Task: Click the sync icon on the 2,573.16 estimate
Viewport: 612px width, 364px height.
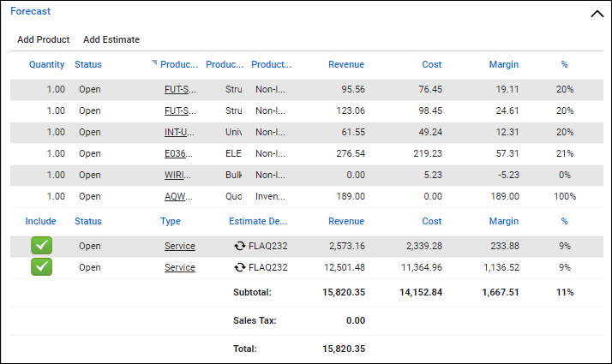Action: click(240, 246)
